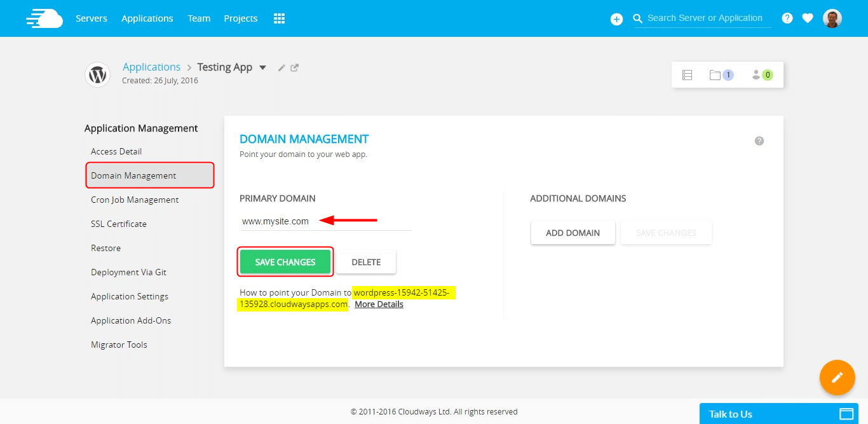868x424 pixels.
Task: Click the Delete primary domain button
Action: click(x=366, y=262)
